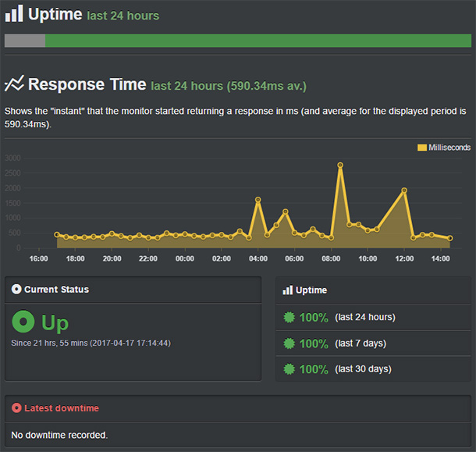Click the chart spike point near 04:00
This screenshot has width=476, height=452.
tap(258, 200)
